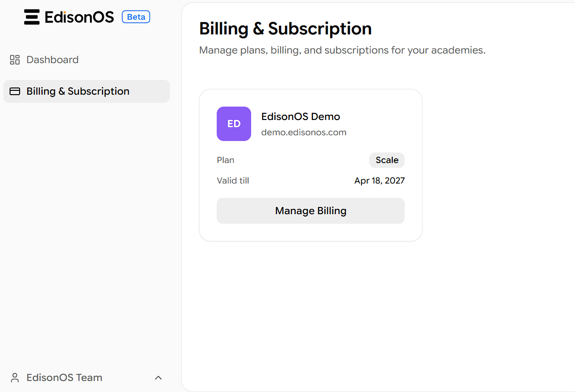The image size is (575, 392).
Task: Click the Plan label
Action: click(225, 160)
